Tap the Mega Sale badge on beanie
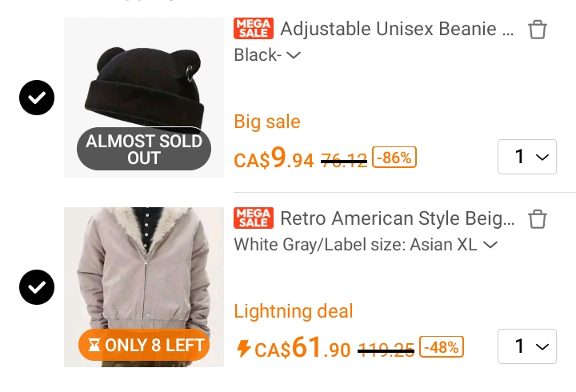Viewport: 576px width, 392px height. coord(254,28)
